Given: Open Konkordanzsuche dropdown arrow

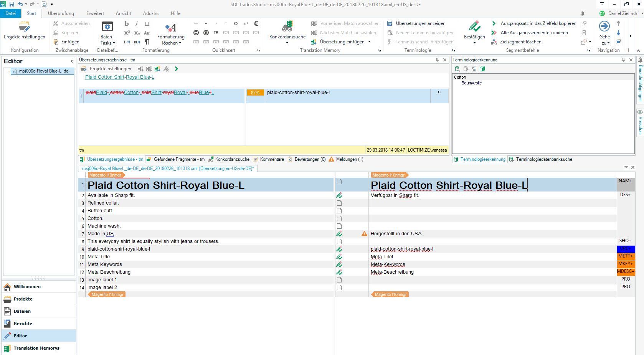Looking at the screenshot, I should click(287, 43).
